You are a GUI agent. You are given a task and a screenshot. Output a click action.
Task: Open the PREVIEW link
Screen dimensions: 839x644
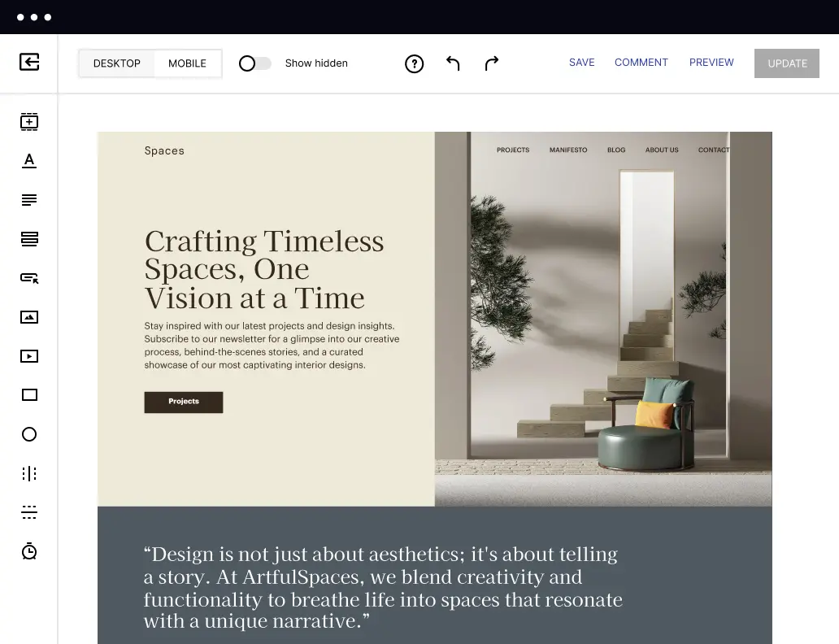[711, 63]
